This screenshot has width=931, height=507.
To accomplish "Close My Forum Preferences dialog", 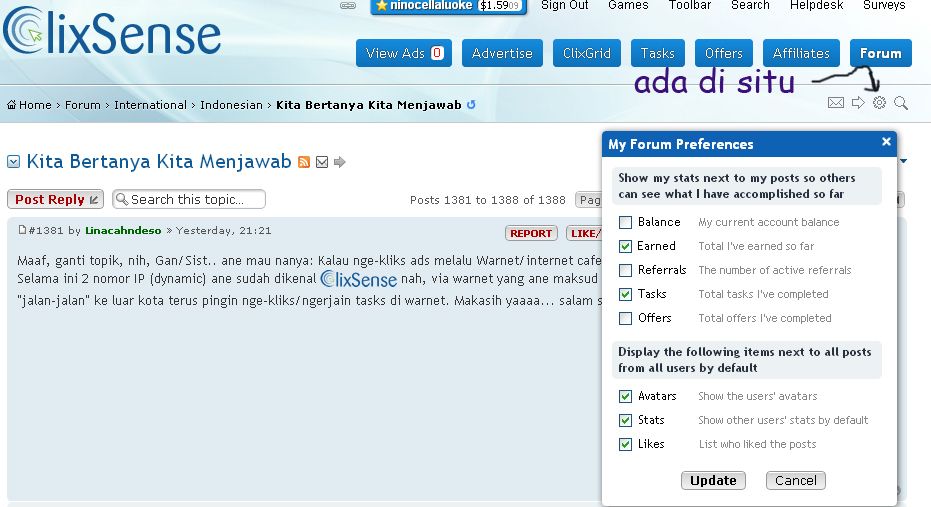I will click(886, 141).
